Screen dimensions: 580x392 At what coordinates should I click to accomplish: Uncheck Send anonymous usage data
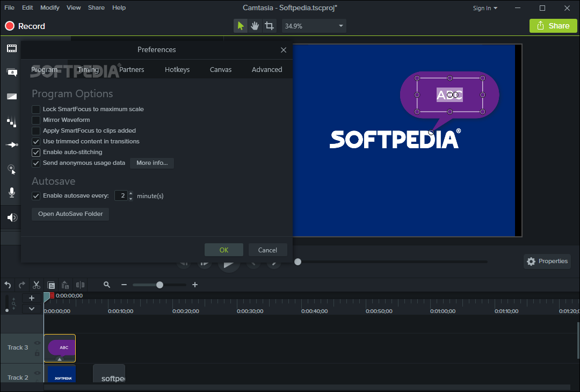(36, 163)
